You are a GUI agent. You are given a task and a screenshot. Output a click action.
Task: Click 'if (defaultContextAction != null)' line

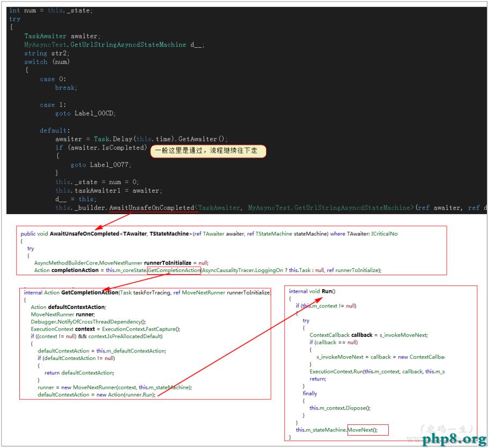coord(76,358)
